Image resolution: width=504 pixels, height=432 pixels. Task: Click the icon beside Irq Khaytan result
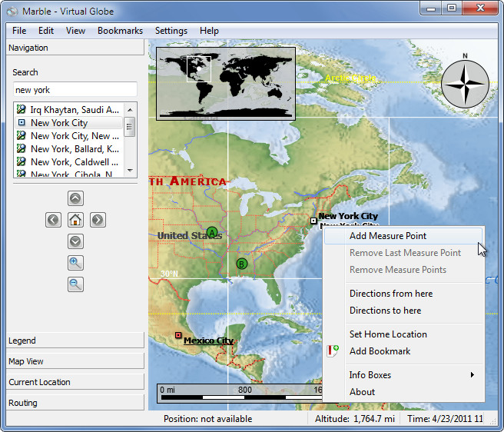pyautogui.click(x=22, y=109)
